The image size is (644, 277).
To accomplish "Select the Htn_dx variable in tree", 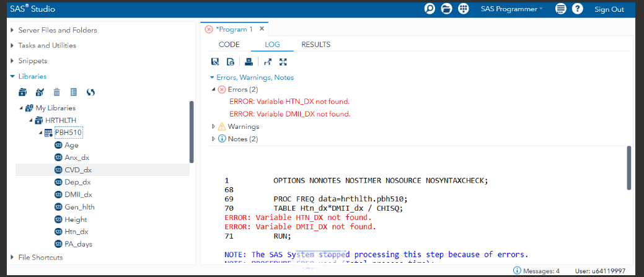I will coord(76,231).
